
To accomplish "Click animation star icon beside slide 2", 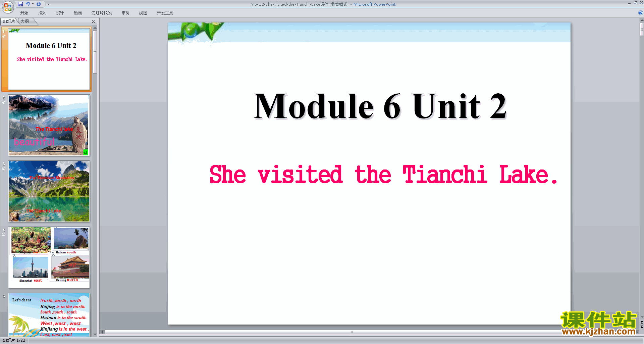I will point(4,102).
